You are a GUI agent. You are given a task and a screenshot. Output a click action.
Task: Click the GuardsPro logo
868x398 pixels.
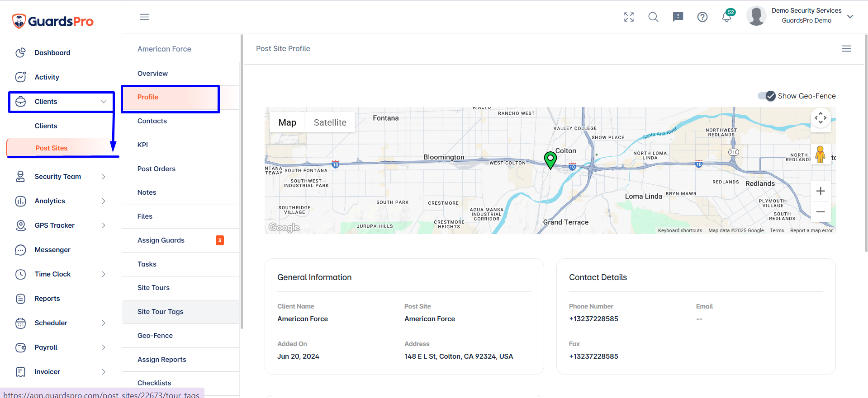pos(52,21)
